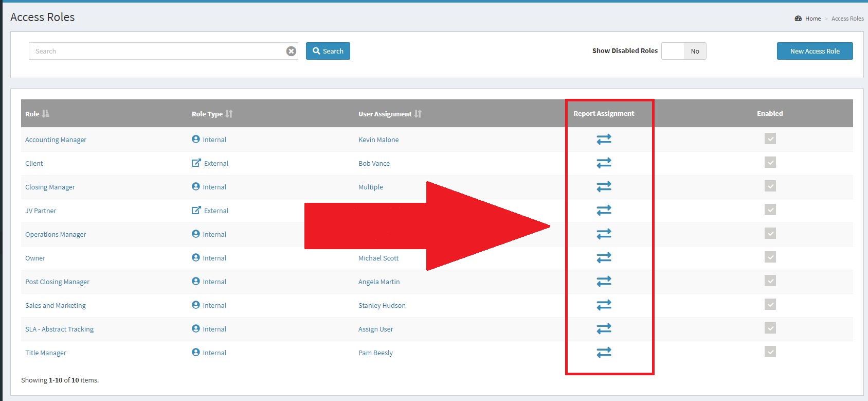Toggle Enabled checkbox for JV Partner
Image resolution: width=868 pixels, height=401 pixels.
(x=770, y=210)
